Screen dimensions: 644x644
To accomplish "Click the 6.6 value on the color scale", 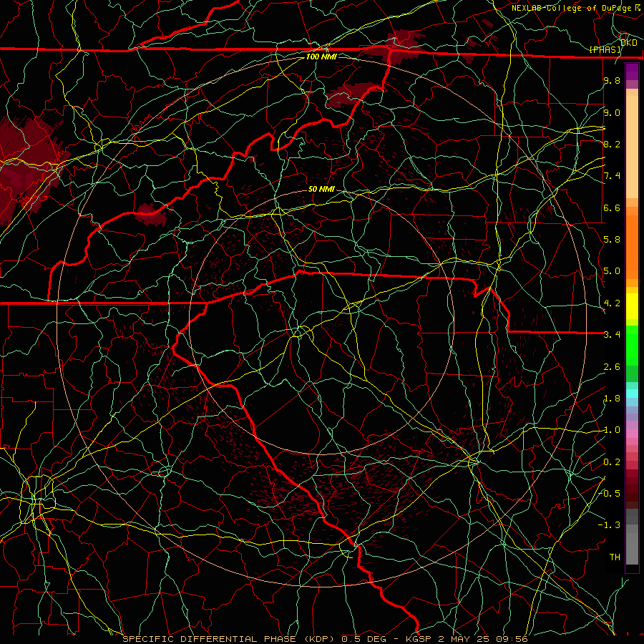I will click(x=612, y=208).
